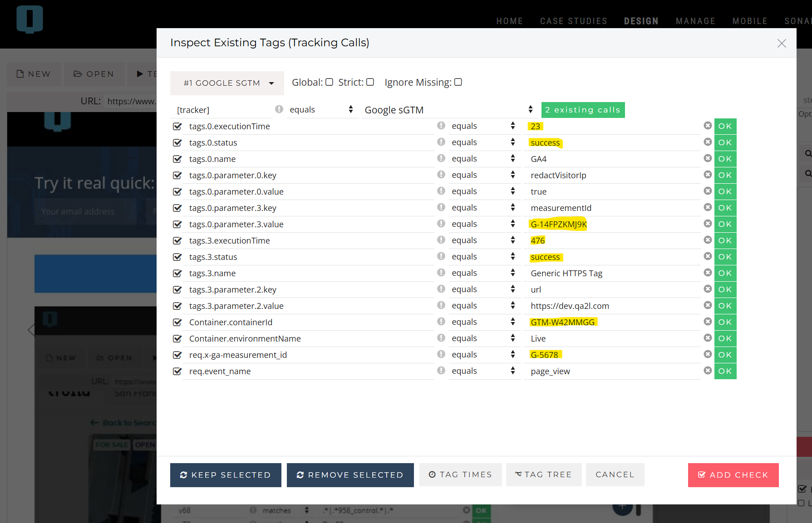This screenshot has height=523, width=812.
Task: Click info icon beside tags.3.parameter.2.value
Action: [x=441, y=305]
